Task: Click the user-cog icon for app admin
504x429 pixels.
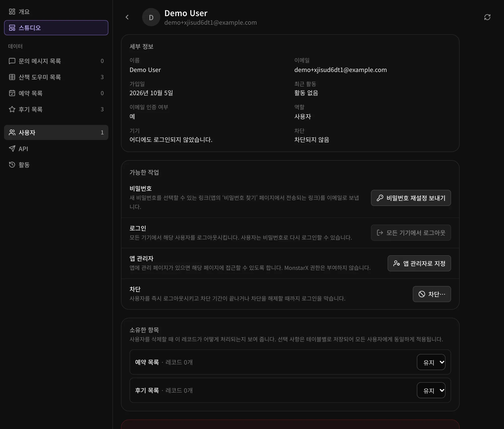Action: point(397,263)
